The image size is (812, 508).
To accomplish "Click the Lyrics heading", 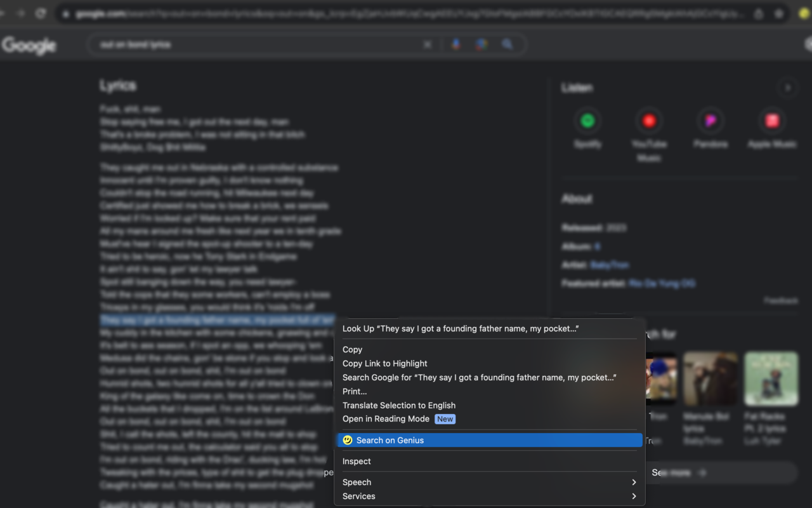I will (x=118, y=86).
